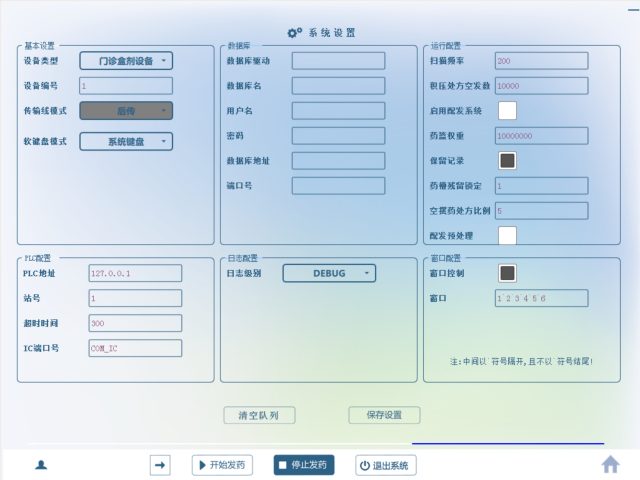Image resolution: width=640 pixels, height=480 pixels.
Task: Click the home icon at bottom right
Action: (610, 464)
